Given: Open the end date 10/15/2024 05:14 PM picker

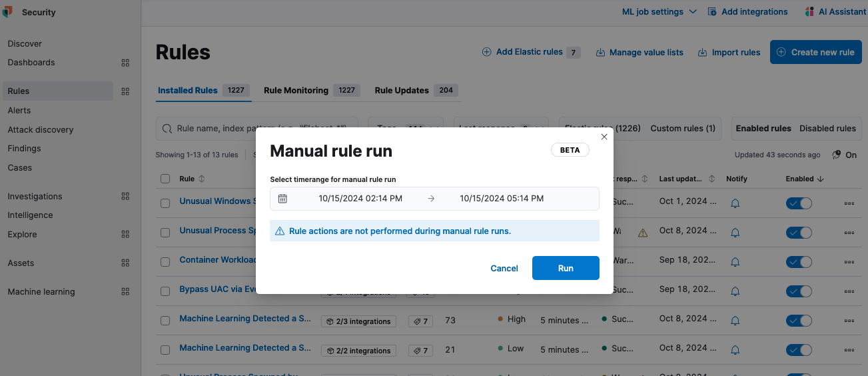Looking at the screenshot, I should (x=502, y=199).
